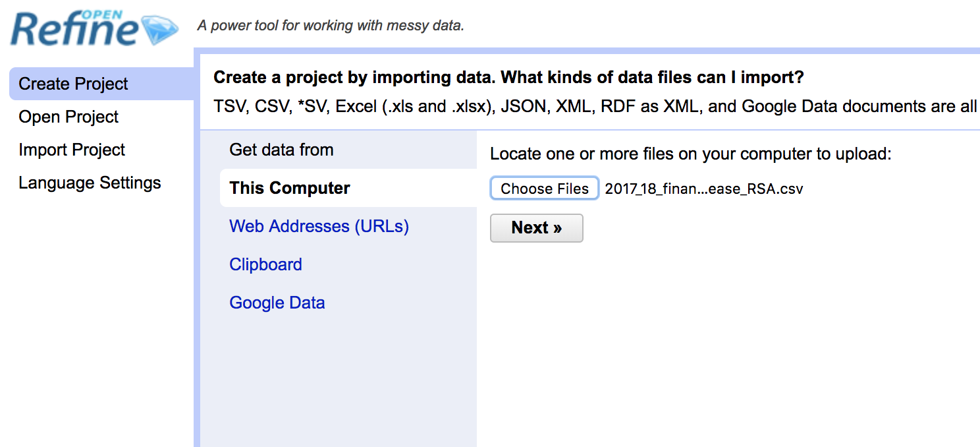This screenshot has width=980, height=447.
Task: Pick the Google Data source option
Action: (x=277, y=303)
